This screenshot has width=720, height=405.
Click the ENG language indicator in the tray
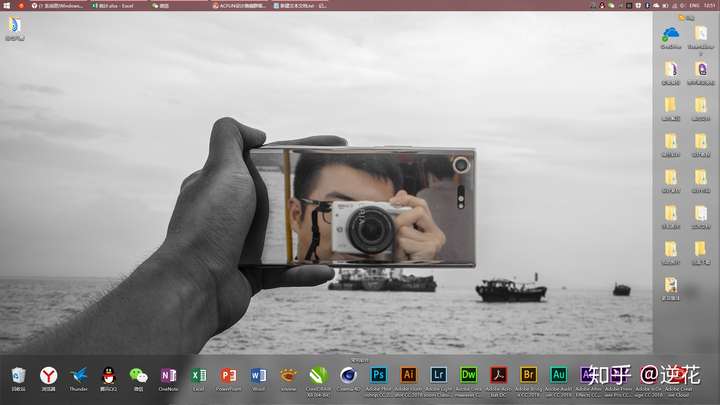[x=695, y=6]
